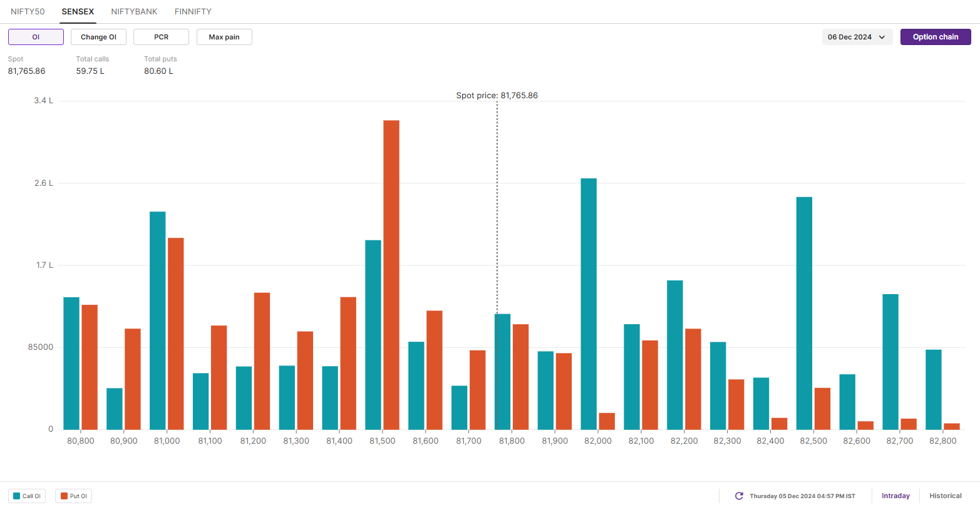Image resolution: width=980 pixels, height=505 pixels.
Task: Click the refresh icon beside the timestamp
Action: click(739, 496)
